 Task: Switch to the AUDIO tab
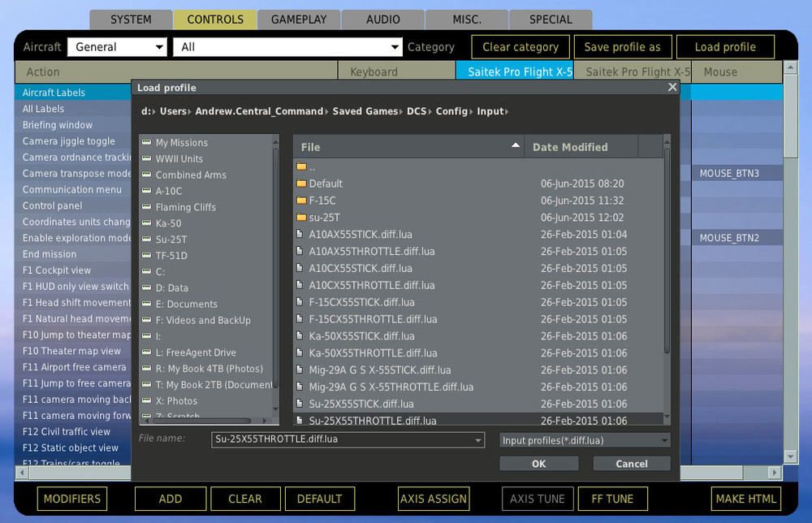(382, 19)
